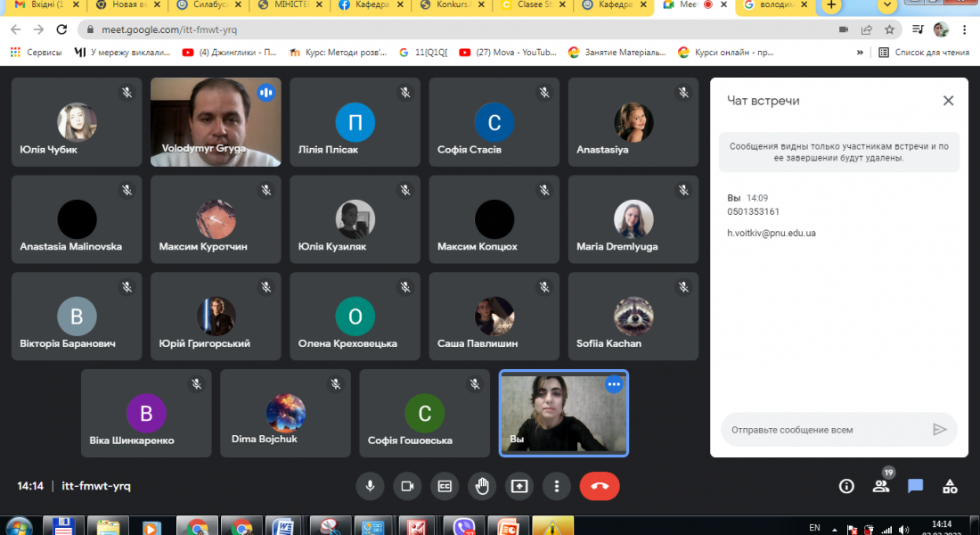This screenshot has height=535, width=980.
Task: Toggle the camera on or off
Action: click(407, 486)
